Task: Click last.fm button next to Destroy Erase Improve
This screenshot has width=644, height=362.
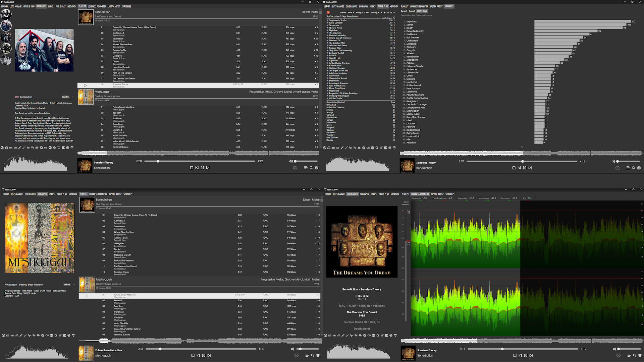Action: tap(67, 285)
